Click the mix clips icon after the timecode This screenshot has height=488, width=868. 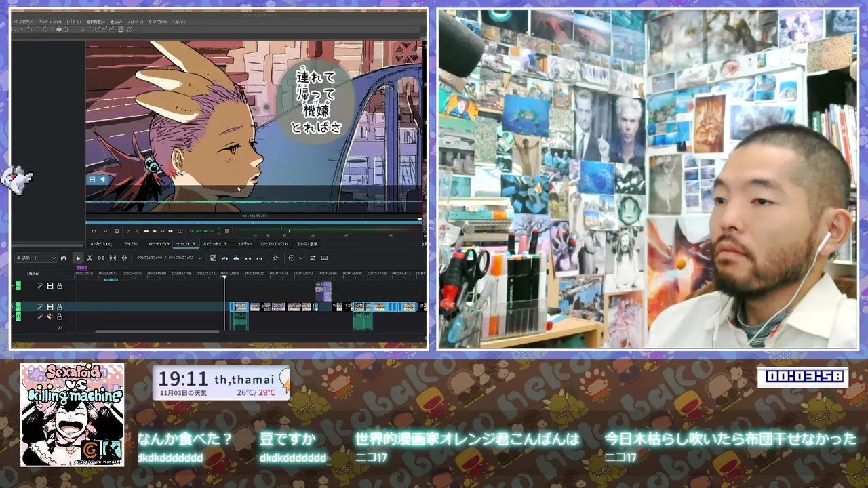point(213,258)
